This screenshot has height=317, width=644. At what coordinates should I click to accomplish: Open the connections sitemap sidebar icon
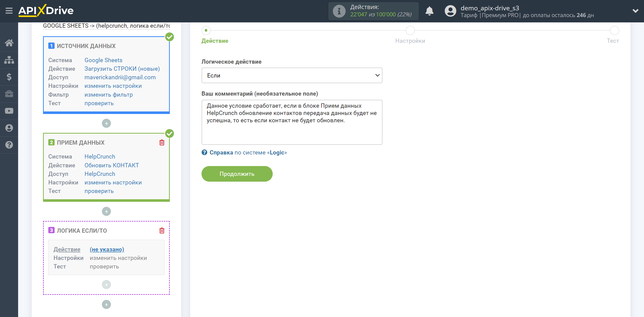[x=9, y=60]
